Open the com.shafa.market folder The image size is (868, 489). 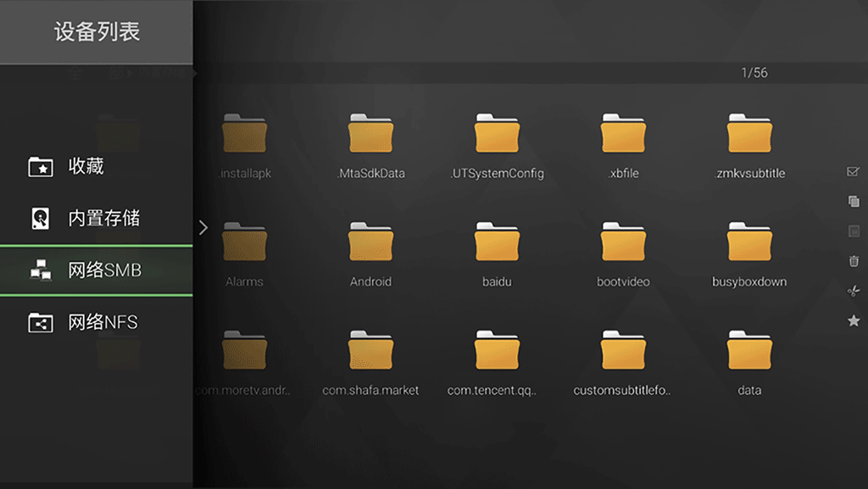point(371,363)
